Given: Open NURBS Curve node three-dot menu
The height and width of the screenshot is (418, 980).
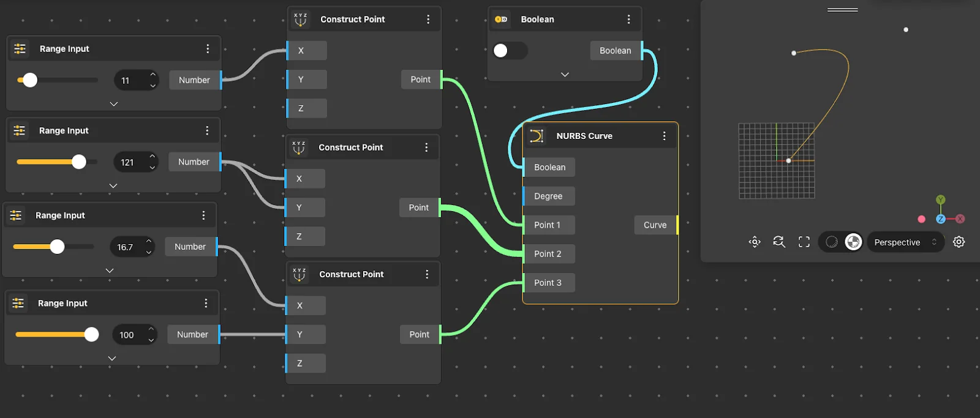Looking at the screenshot, I should [x=664, y=136].
